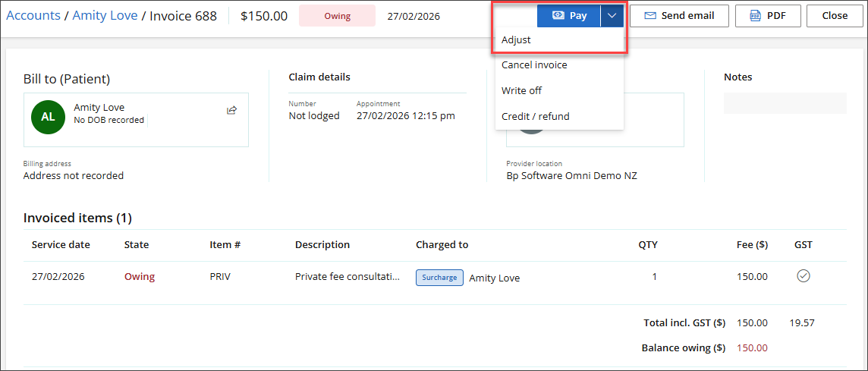The height and width of the screenshot is (371, 868).
Task: Click the Send email button
Action: (678, 15)
